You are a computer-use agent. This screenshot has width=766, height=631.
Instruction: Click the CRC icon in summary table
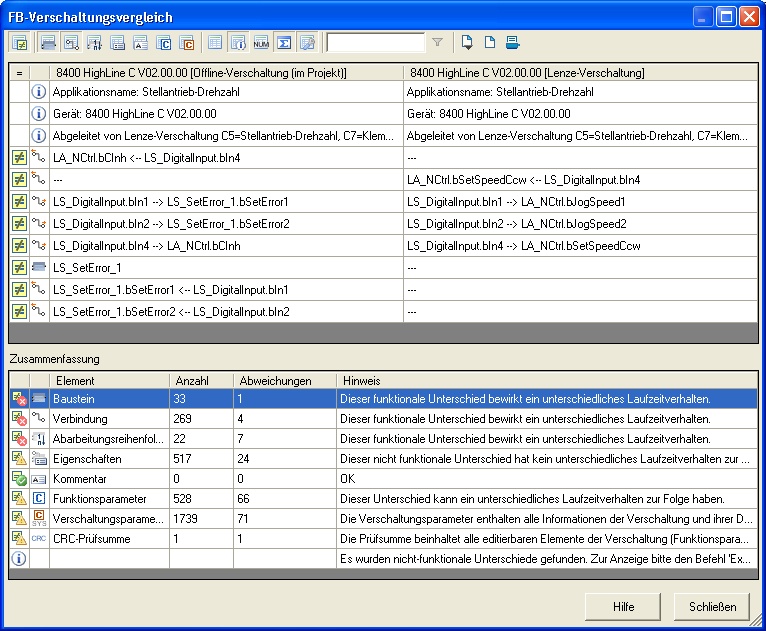(x=40, y=538)
